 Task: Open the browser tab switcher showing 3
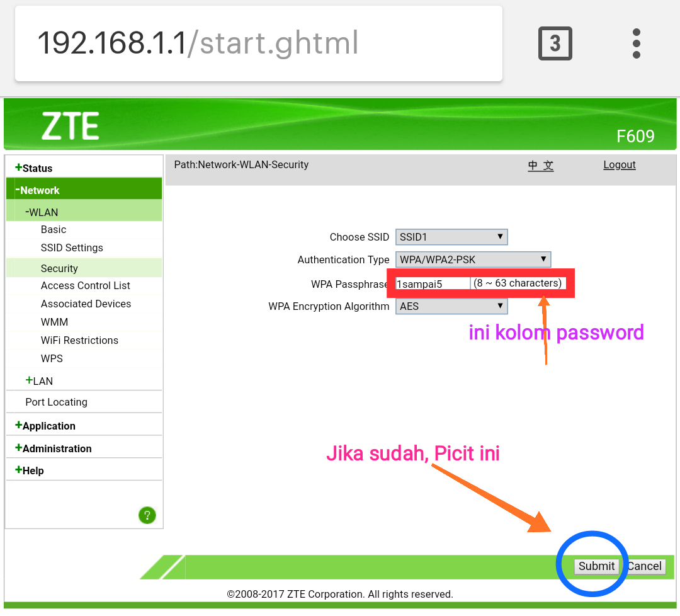pyautogui.click(x=555, y=43)
